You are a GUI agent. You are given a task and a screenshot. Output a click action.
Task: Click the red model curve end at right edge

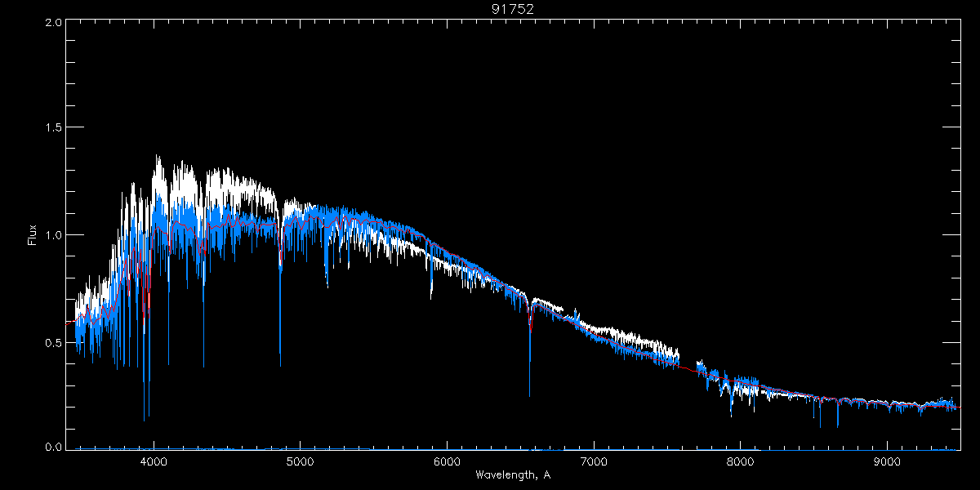pos(958,407)
